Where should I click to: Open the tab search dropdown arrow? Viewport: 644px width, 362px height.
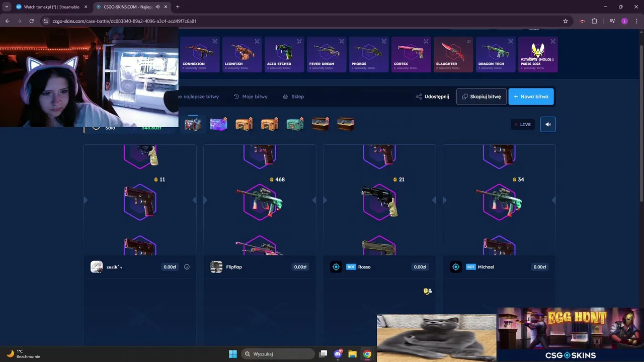click(x=6, y=7)
